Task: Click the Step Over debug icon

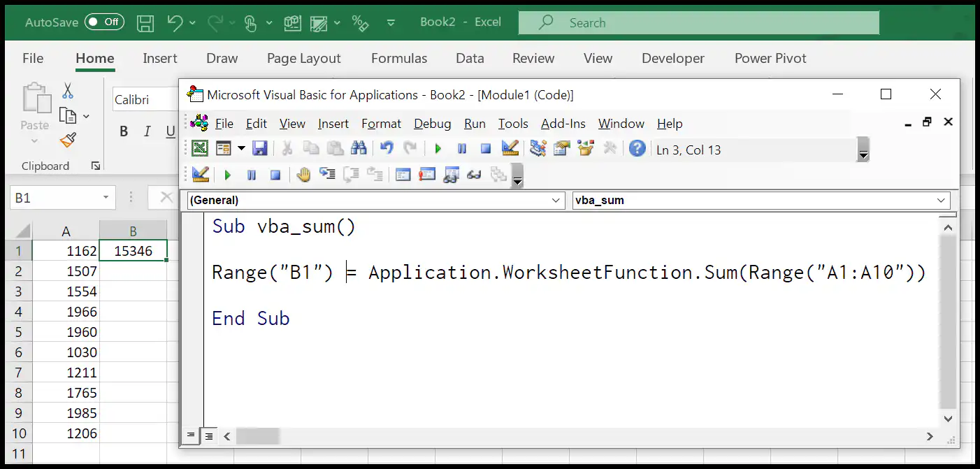Action: pyautogui.click(x=351, y=175)
